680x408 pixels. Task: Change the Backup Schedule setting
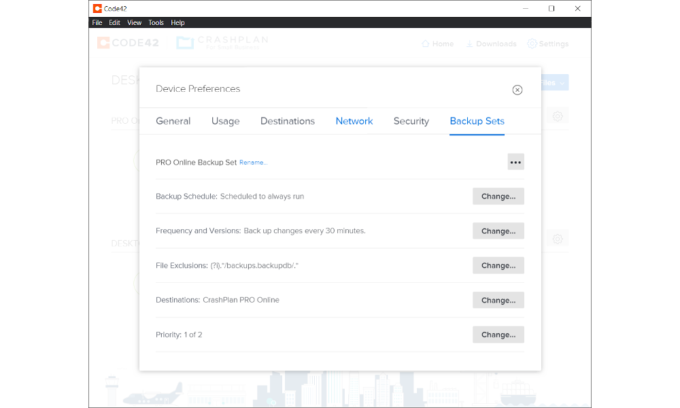click(x=498, y=196)
